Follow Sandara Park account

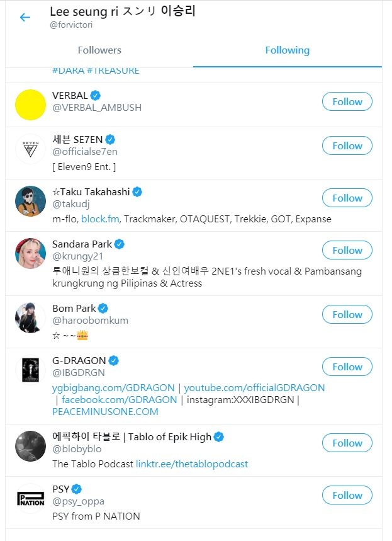tap(347, 250)
